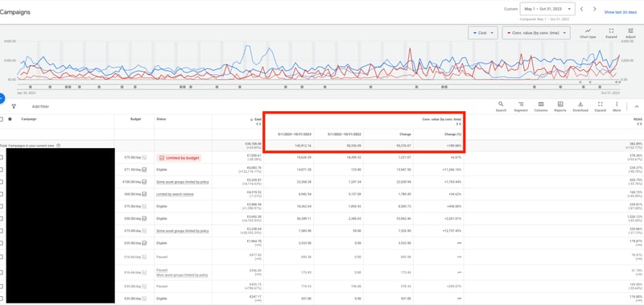
Task: Click the budget chart icon beside €60.00/day
Action: pyautogui.click(x=144, y=194)
